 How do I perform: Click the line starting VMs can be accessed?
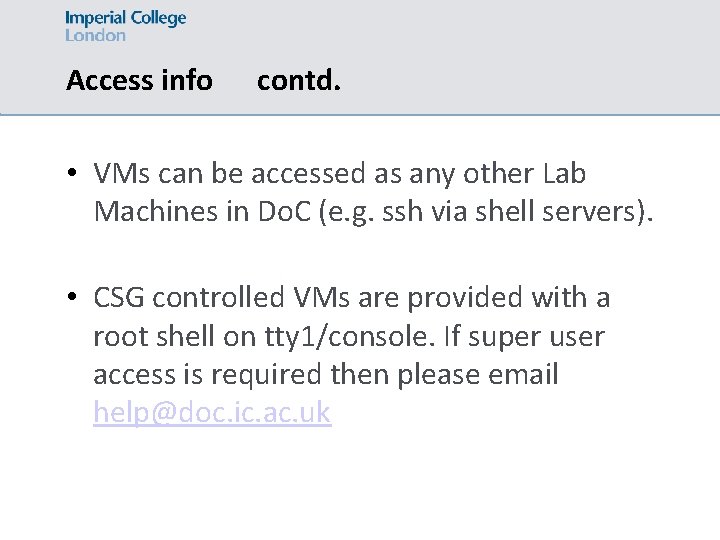click(340, 174)
